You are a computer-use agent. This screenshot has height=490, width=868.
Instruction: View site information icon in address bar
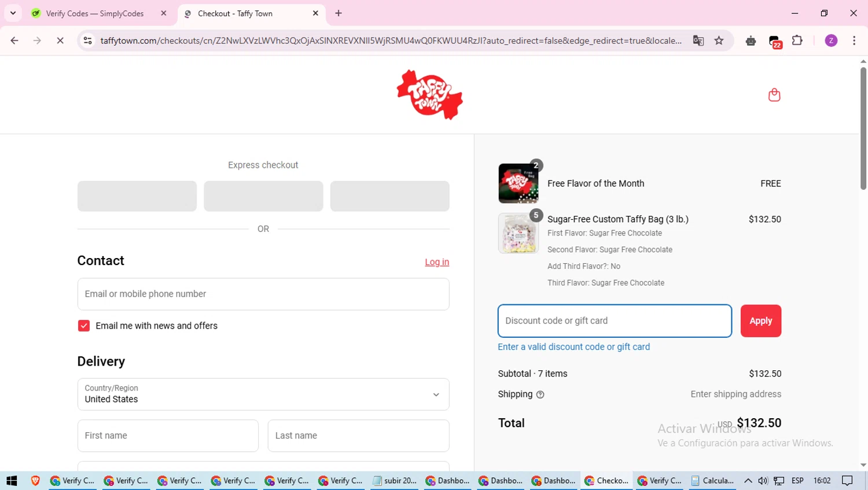[x=88, y=40]
